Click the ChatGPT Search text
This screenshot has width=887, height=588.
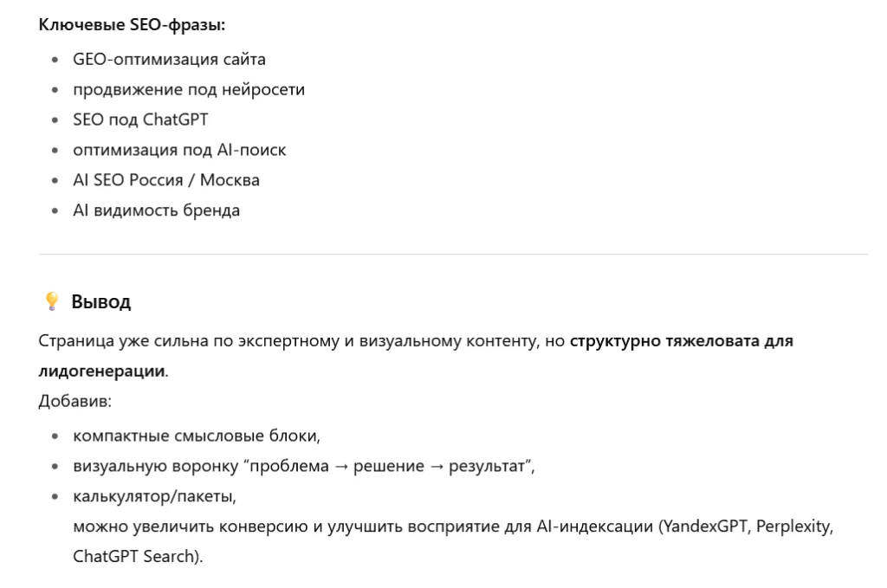[133, 556]
